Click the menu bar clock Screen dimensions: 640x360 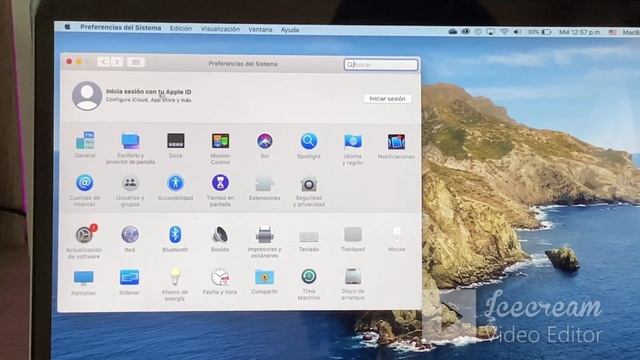[580, 32]
